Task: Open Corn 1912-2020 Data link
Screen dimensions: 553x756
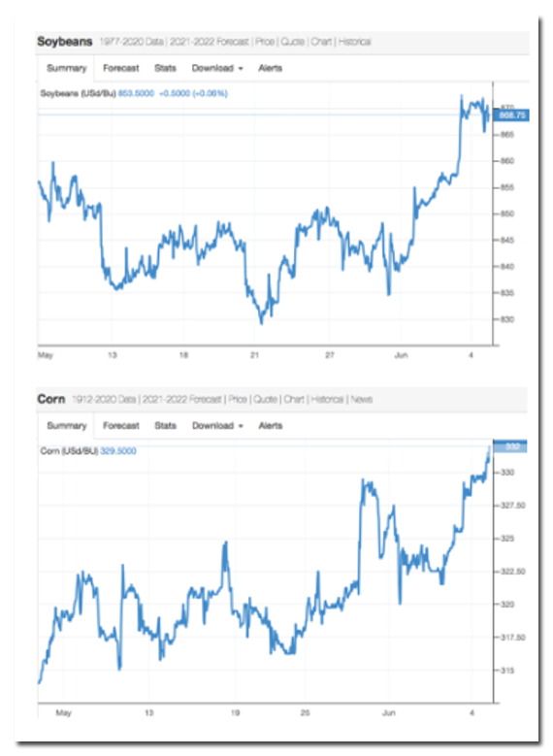Action: [x=104, y=399]
